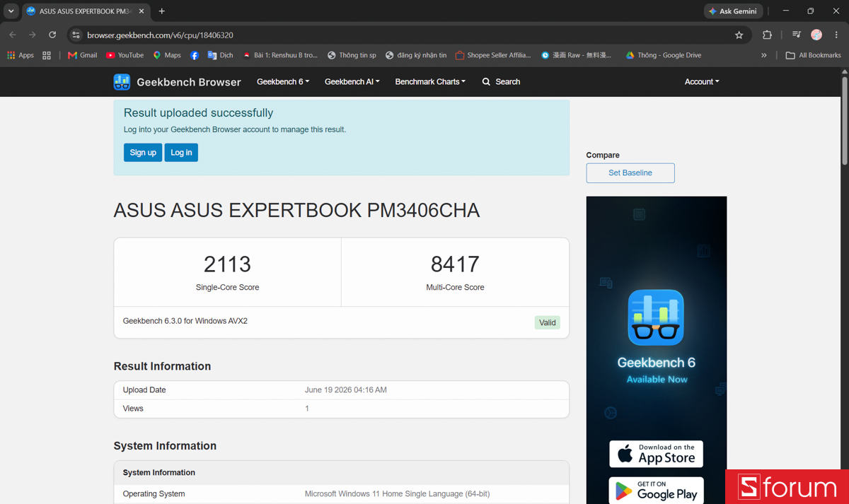Click the upload date June 19 2026 value
Image resolution: width=849 pixels, height=504 pixels.
tap(346, 390)
